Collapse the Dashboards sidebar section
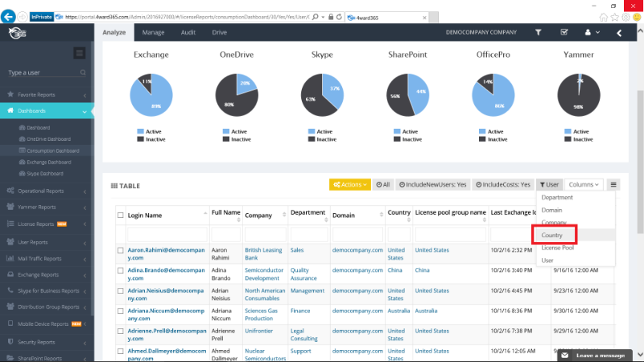This screenshot has width=644, height=362. pos(47,111)
